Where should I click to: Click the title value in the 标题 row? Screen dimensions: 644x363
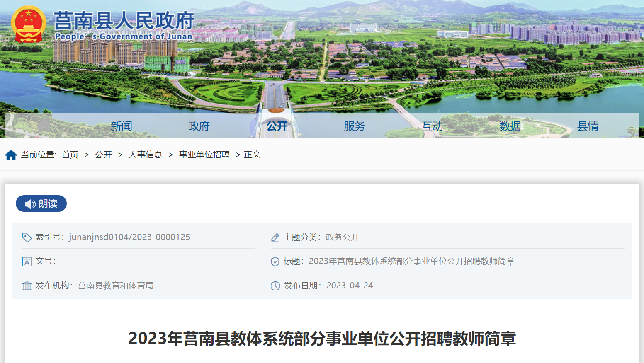click(x=412, y=261)
